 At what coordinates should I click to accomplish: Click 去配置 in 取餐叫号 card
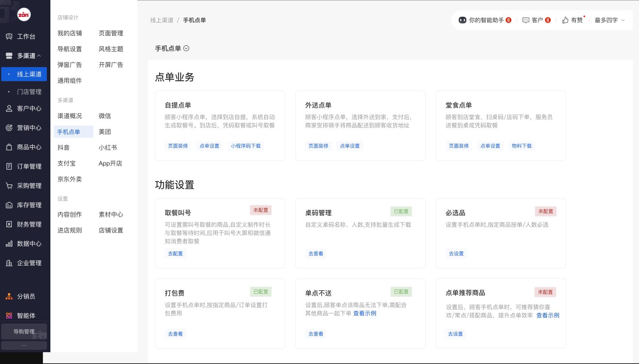pyautogui.click(x=175, y=254)
